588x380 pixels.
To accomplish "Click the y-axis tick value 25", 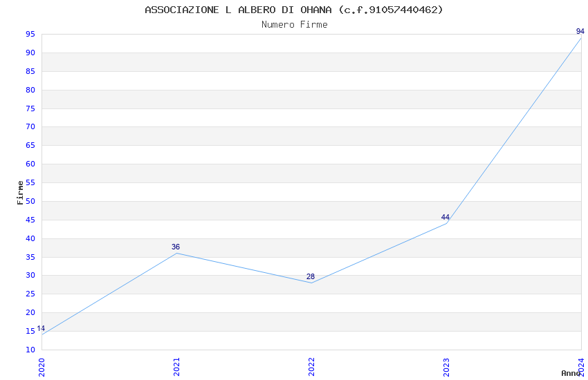I will [30, 294].
